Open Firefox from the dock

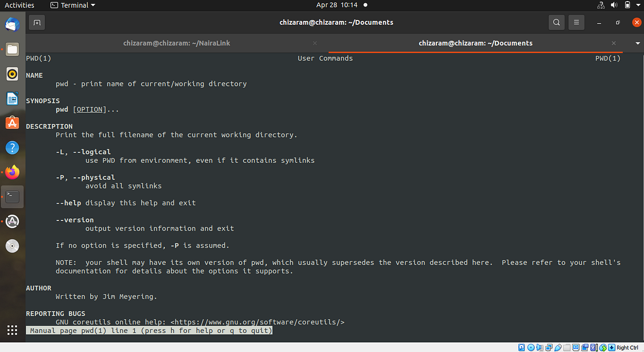12,172
